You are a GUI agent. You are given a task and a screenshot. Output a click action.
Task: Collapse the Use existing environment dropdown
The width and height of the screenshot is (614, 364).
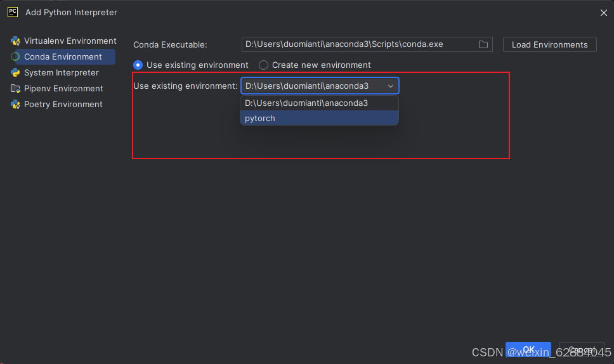[390, 86]
